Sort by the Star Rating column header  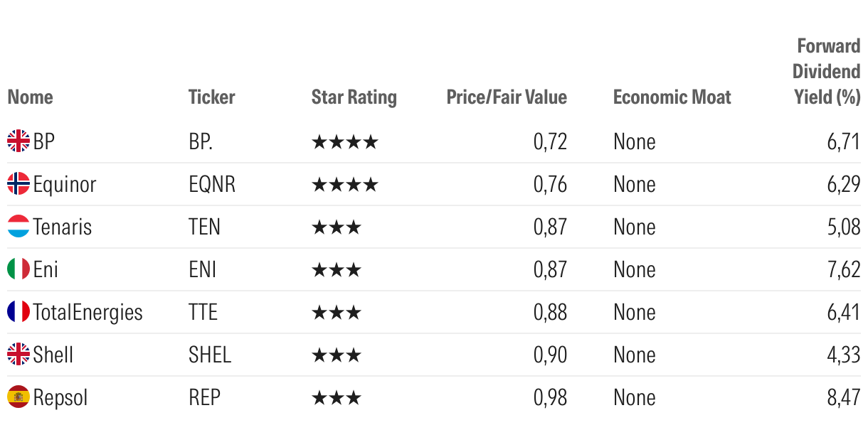(354, 97)
